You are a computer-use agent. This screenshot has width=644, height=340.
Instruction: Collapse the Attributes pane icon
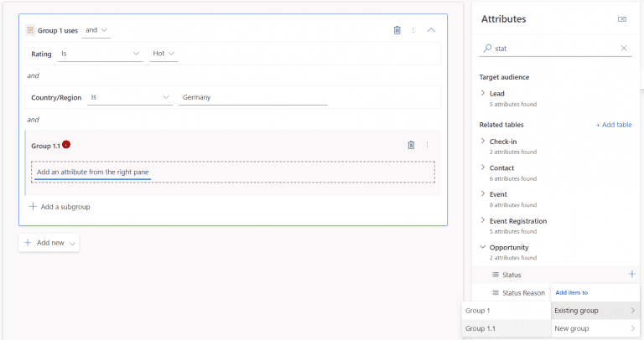pyautogui.click(x=622, y=19)
